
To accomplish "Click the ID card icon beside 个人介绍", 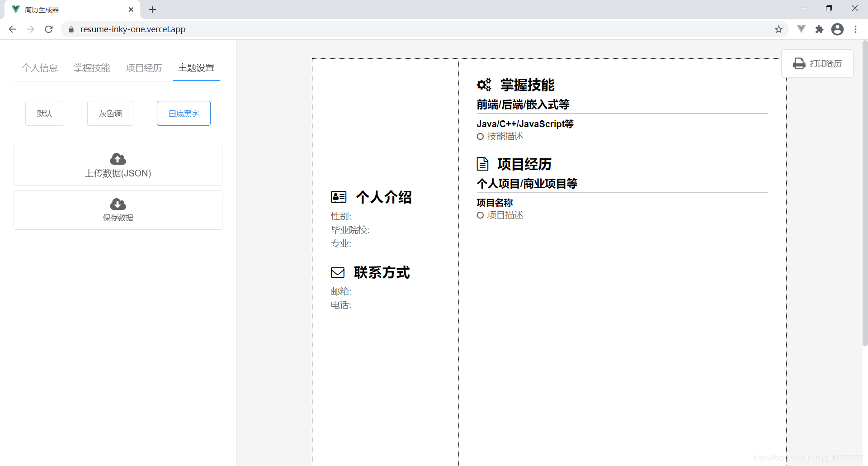I will coord(339,197).
